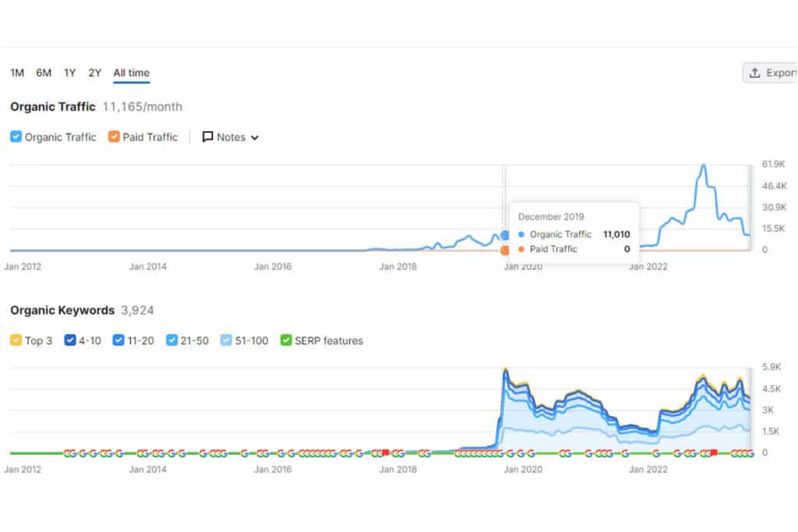Click the Jan 2014 label under traffic chart
Viewport: 798px width, 532px height.
[x=147, y=266]
